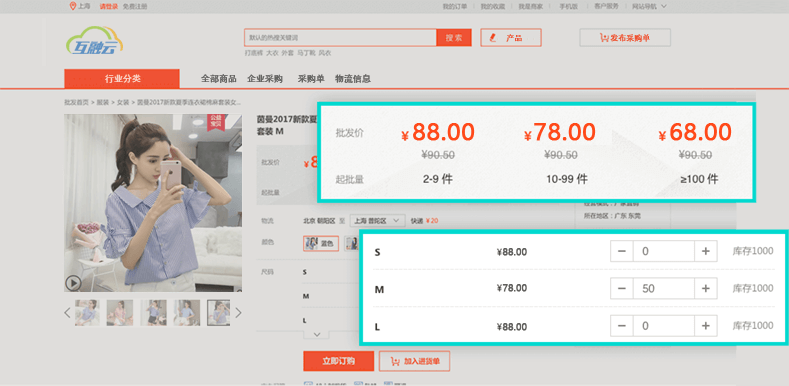Click the minus icon for size M
The image size is (789, 386).
[x=622, y=288]
